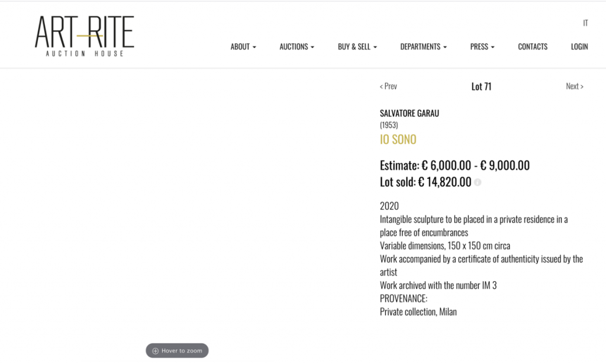Expand the ABOUT dropdown menu
The image size is (606, 364).
click(x=243, y=47)
